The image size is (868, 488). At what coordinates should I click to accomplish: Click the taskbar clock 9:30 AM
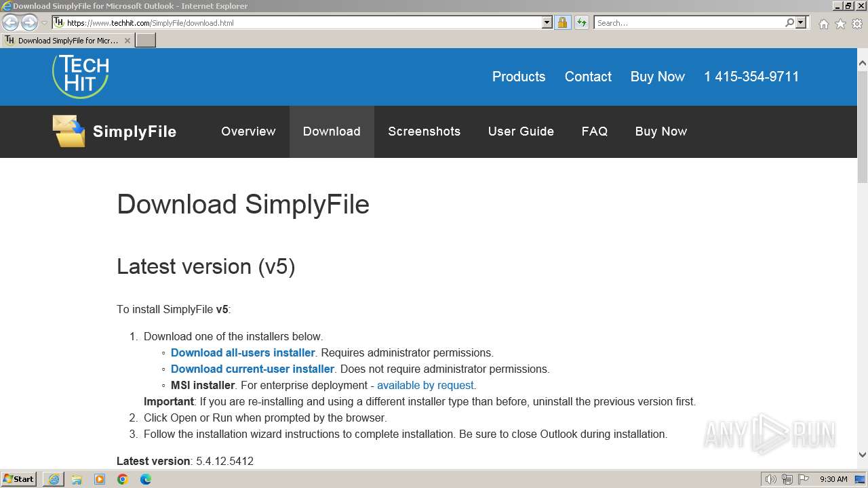coord(833,479)
